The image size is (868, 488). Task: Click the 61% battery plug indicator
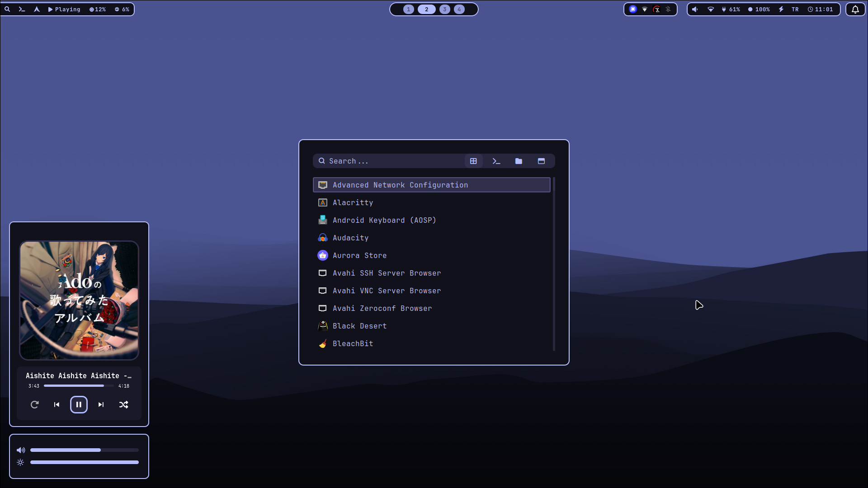[731, 9]
